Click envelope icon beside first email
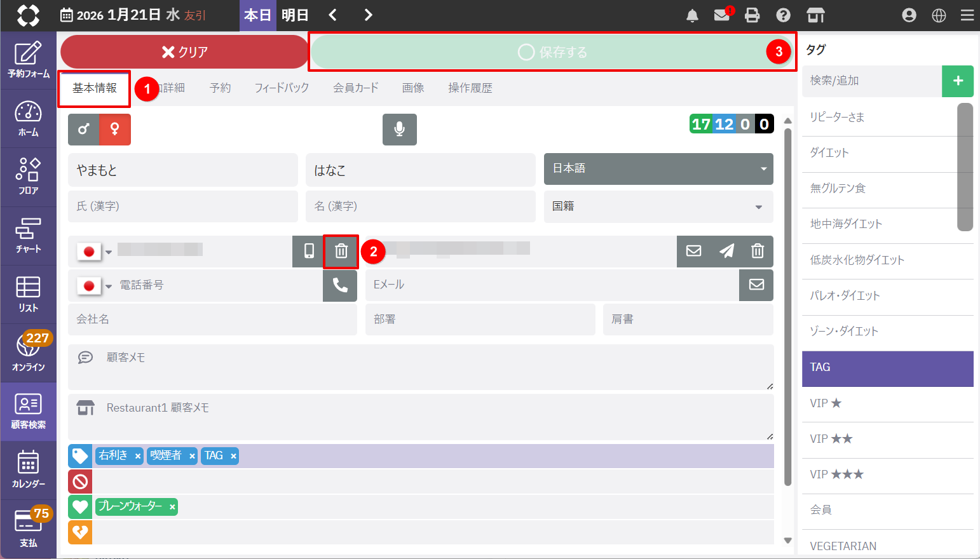This screenshot has height=559, width=980. (x=694, y=251)
